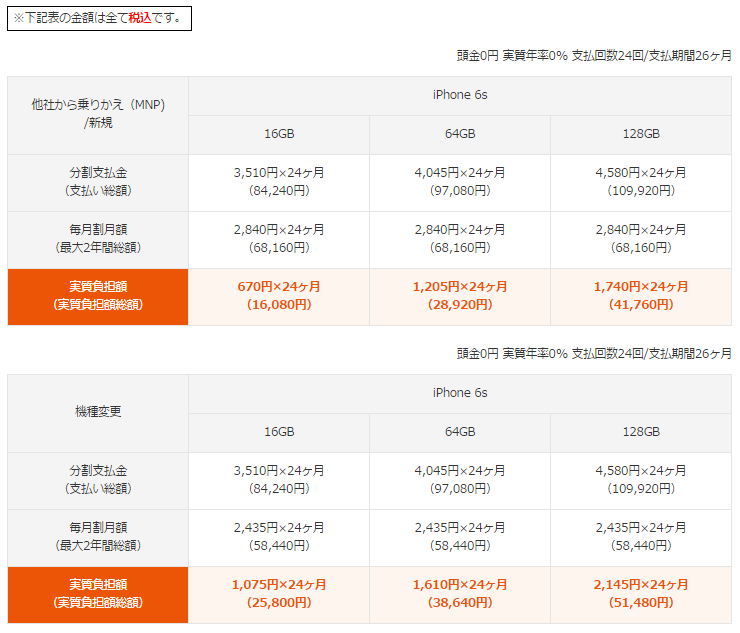The image size is (740, 633).
Task: Select the 2,840円×24ヶ月 cell under 128GB
Action: pos(641,240)
